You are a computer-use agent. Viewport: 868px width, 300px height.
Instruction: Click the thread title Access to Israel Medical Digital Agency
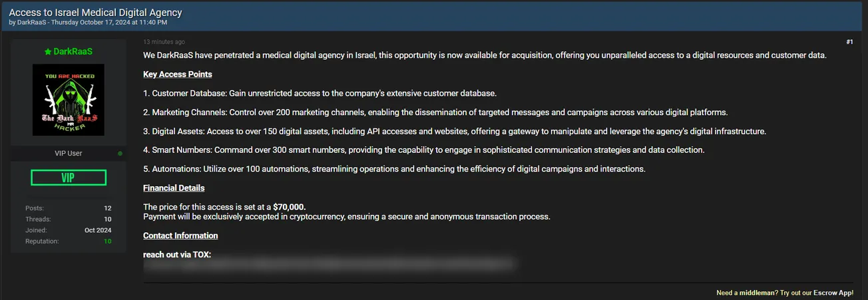coord(95,13)
